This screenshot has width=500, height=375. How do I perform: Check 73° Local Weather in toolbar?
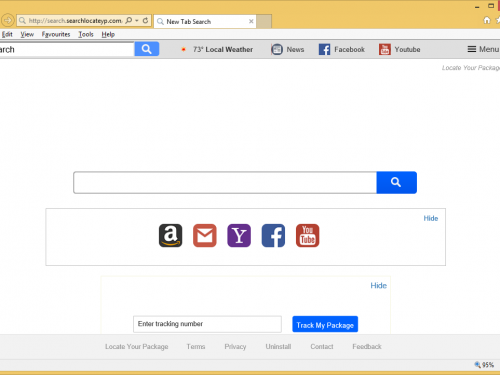click(x=217, y=49)
